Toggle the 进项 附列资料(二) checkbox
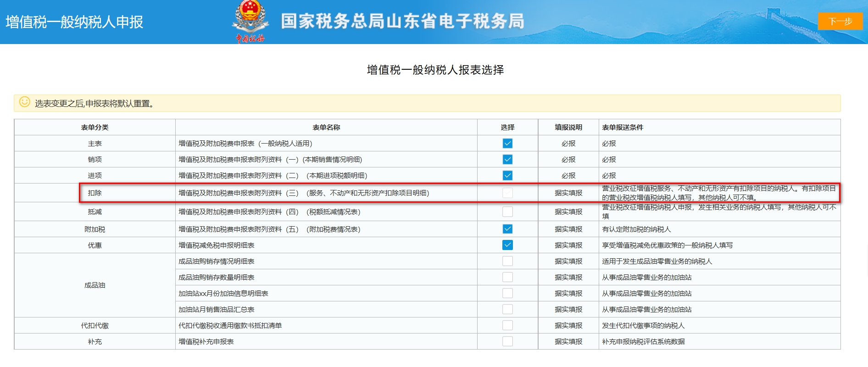The image size is (868, 367). (x=507, y=176)
